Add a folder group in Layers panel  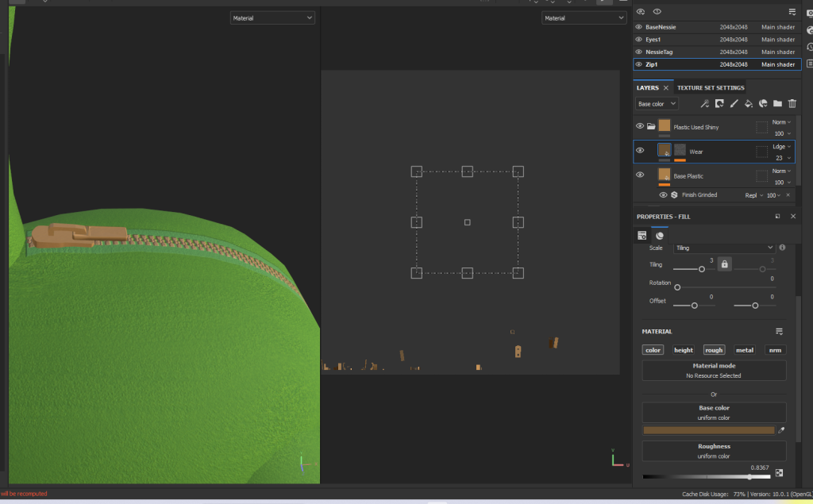point(777,104)
